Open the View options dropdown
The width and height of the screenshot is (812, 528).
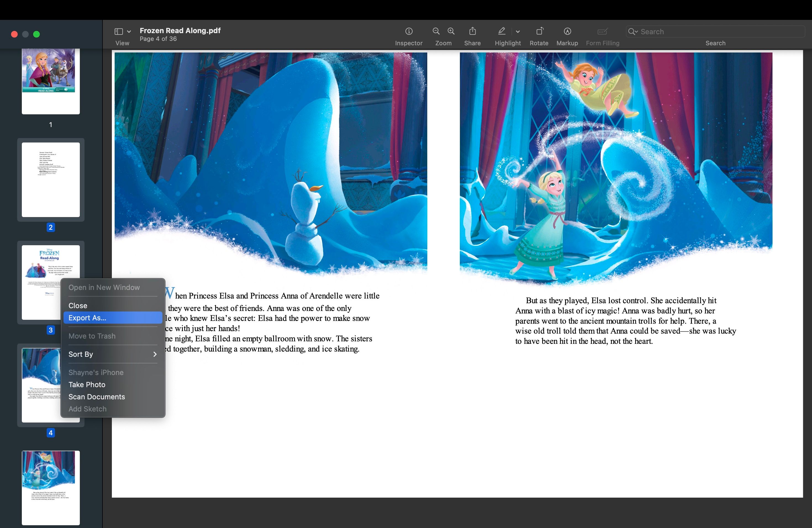tap(129, 31)
